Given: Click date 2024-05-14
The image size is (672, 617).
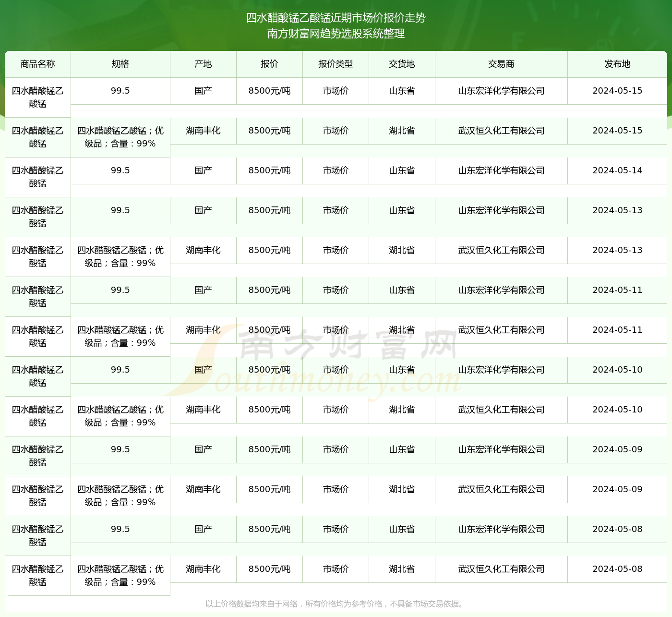Looking at the screenshot, I should (617, 170).
